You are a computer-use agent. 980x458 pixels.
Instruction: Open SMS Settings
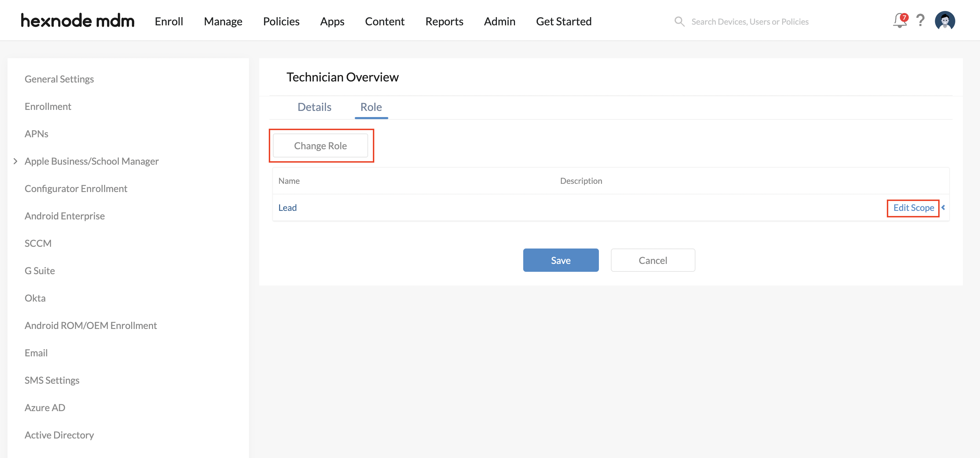[52, 380]
